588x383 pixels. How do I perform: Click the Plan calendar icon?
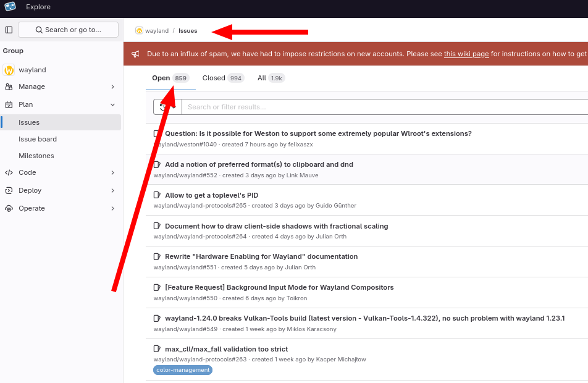(9, 104)
